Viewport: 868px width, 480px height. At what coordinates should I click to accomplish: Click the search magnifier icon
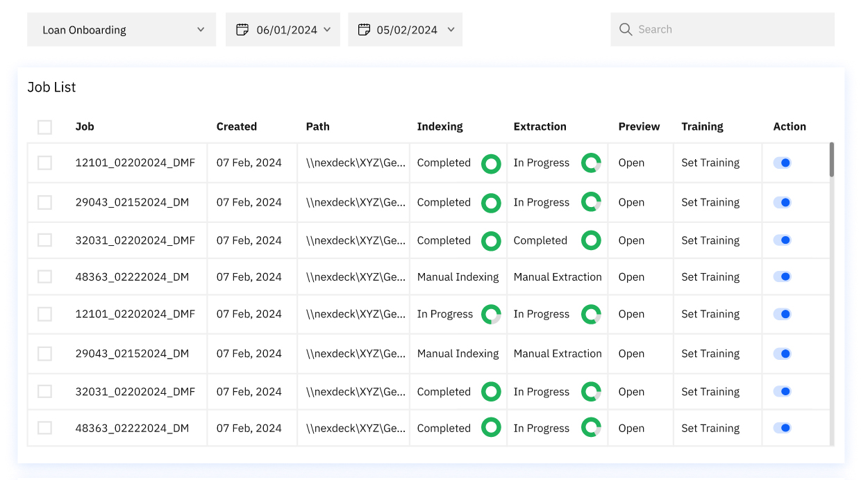click(x=625, y=29)
